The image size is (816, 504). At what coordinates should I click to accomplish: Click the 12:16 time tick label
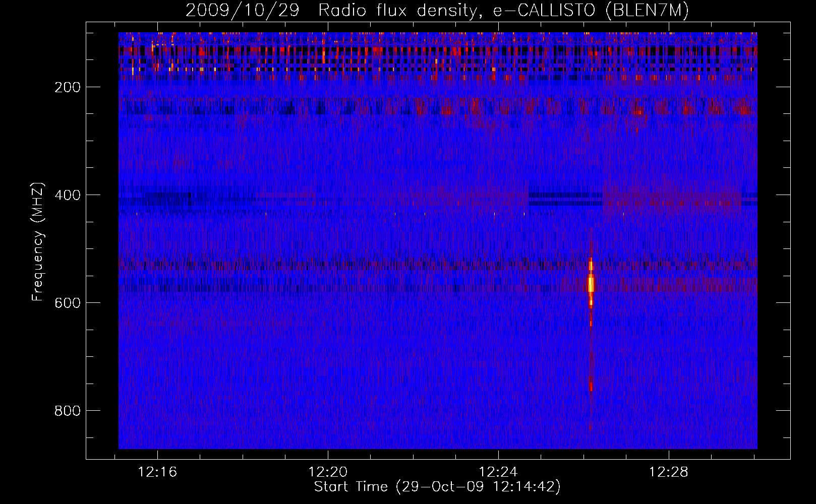pyautogui.click(x=157, y=472)
